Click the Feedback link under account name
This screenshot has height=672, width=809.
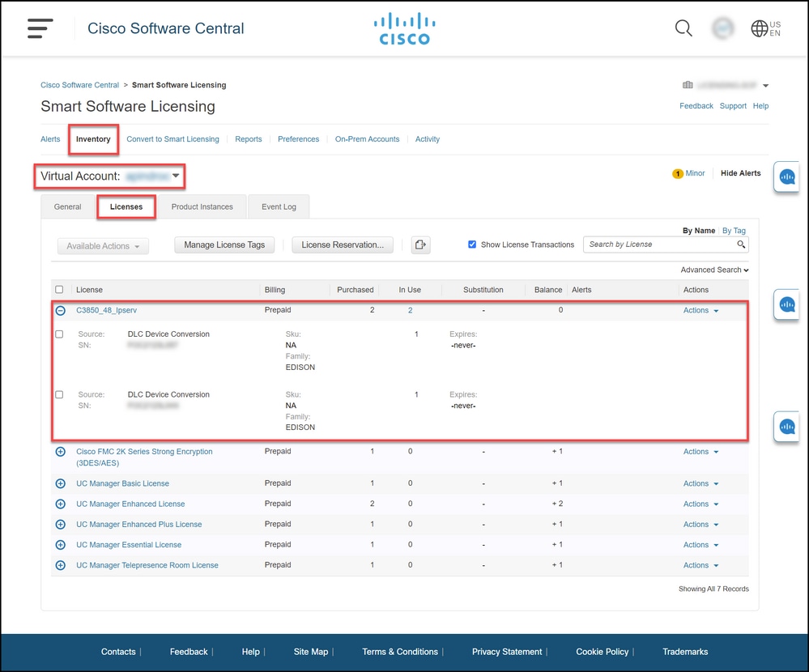click(696, 106)
